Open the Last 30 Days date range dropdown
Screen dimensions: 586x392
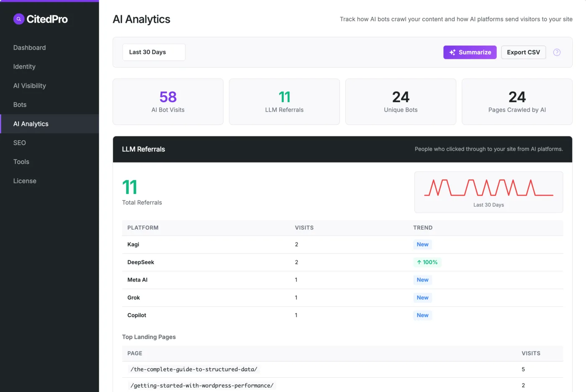pos(154,52)
